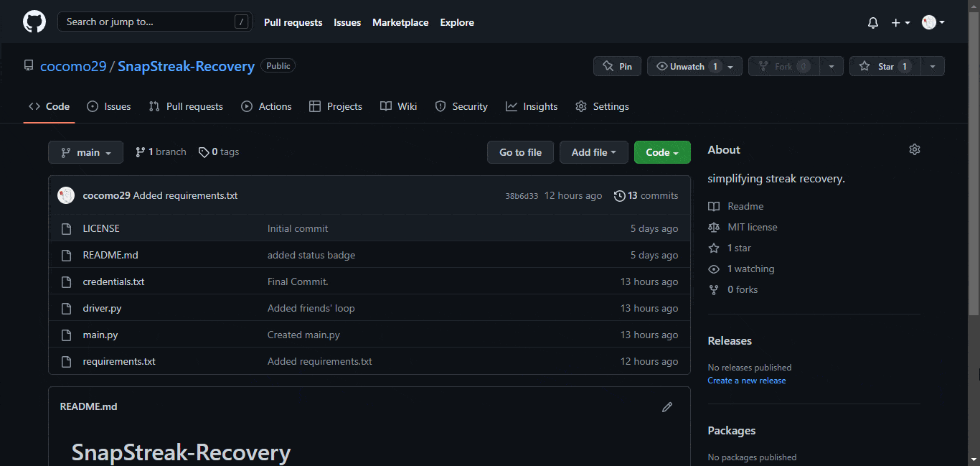Viewport: 980px width, 466px height.
Task: Open the Actions tab
Action: click(x=266, y=106)
